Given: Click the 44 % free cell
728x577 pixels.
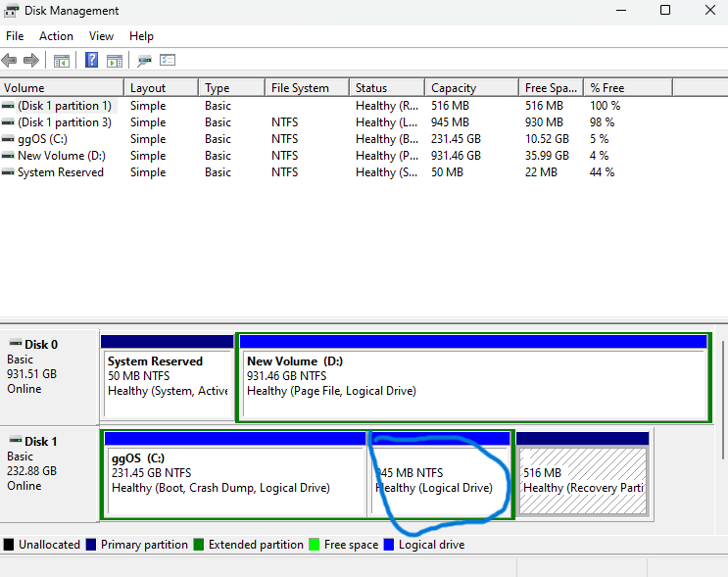Looking at the screenshot, I should 603,172.
